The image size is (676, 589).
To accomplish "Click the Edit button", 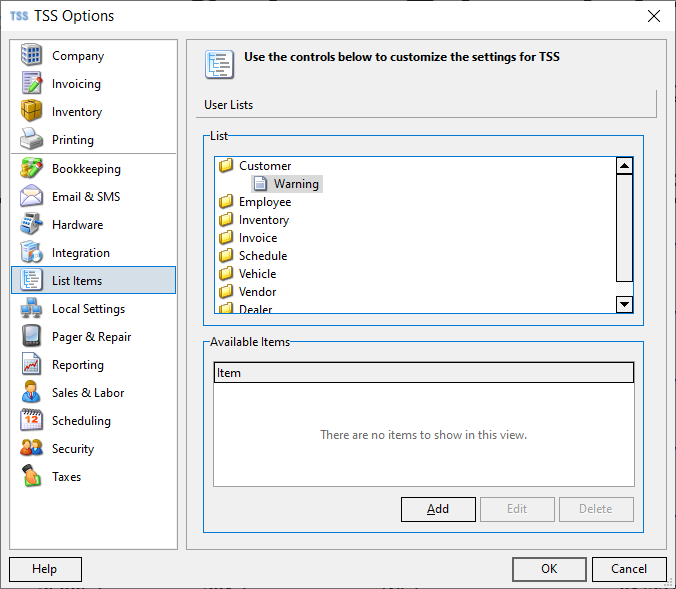I will (x=517, y=509).
